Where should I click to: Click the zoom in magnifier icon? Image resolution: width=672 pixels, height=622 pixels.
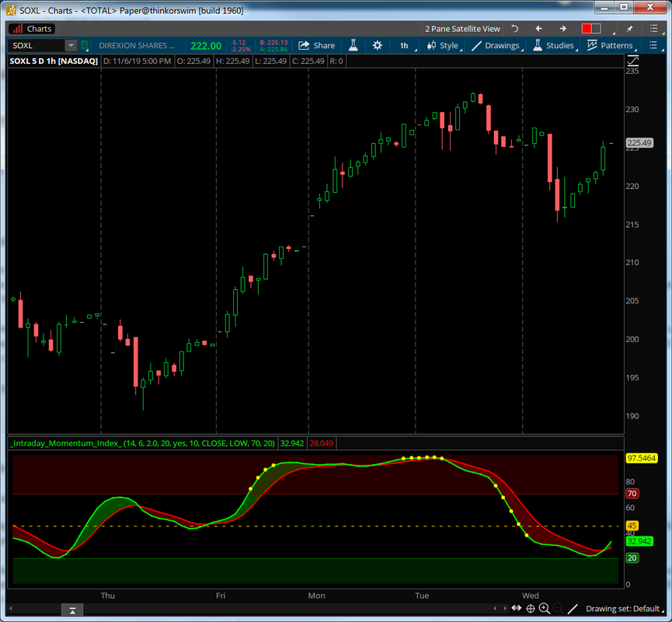pos(545,608)
